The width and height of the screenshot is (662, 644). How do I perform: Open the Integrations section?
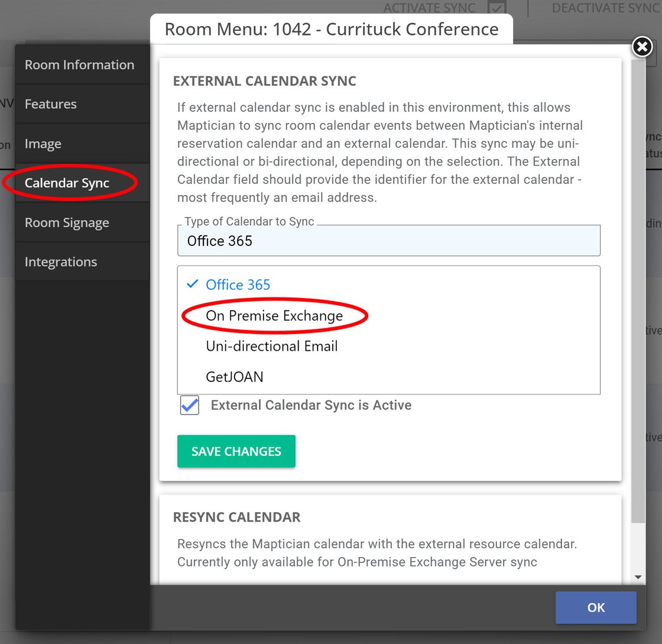click(61, 262)
